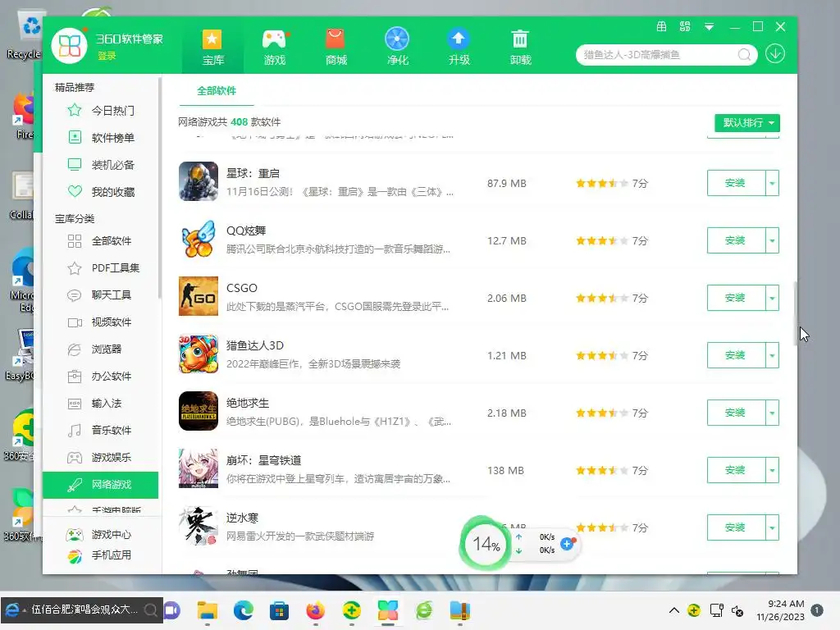Click the 360软件管家 logo

pyautogui.click(x=70, y=45)
